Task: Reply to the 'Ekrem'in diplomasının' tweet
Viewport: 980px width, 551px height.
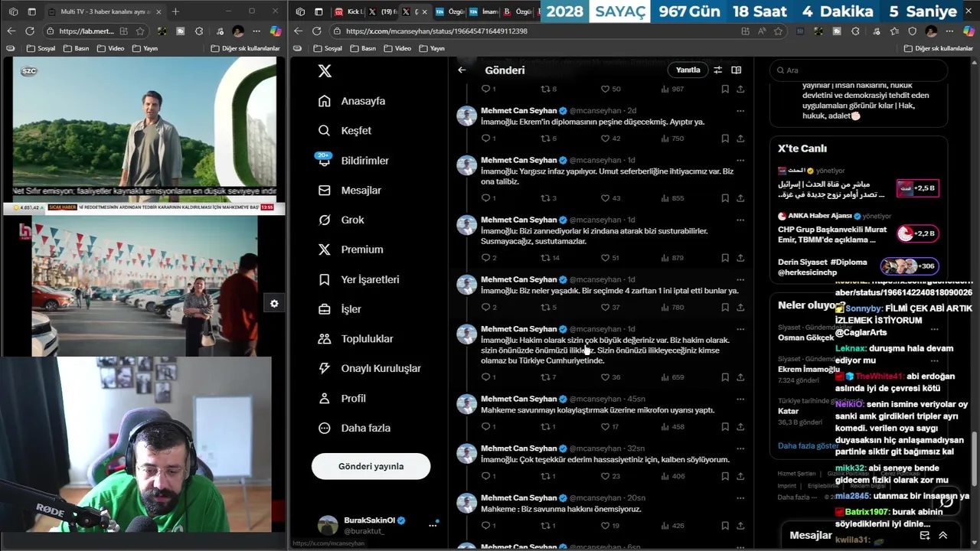Action: (488, 139)
